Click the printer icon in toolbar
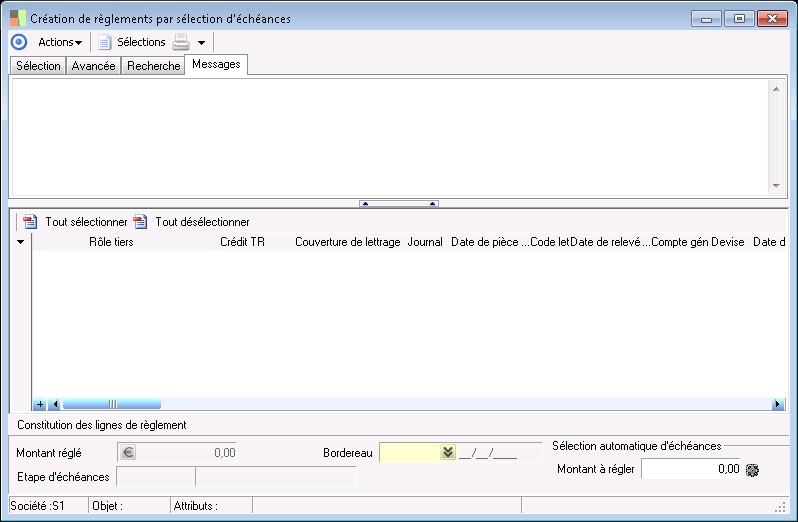The width and height of the screenshot is (798, 522). pyautogui.click(x=181, y=42)
